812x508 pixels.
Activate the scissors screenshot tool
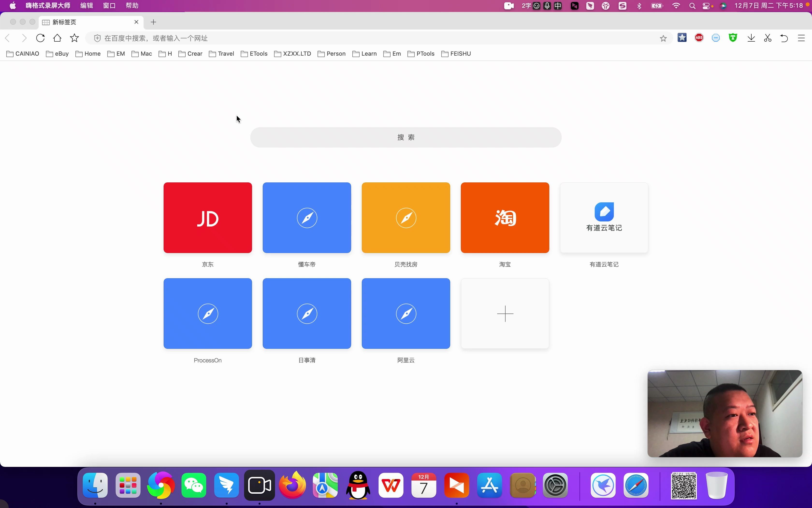[768, 38]
